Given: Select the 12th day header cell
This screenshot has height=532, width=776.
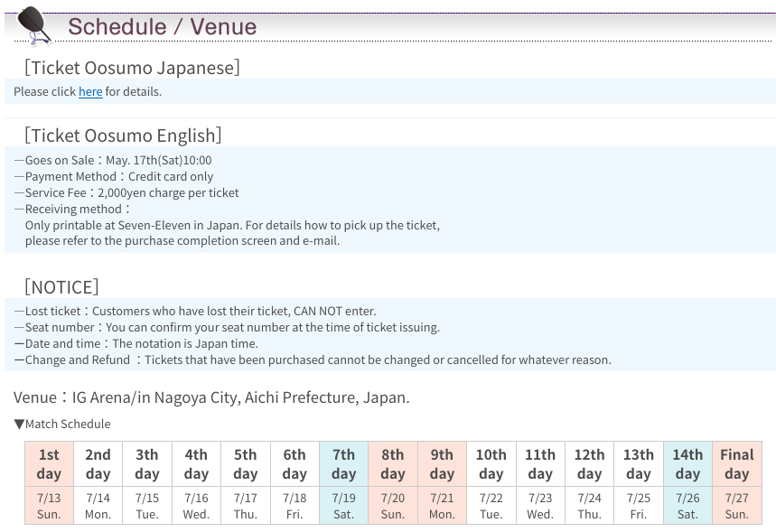Looking at the screenshot, I should [589, 464].
